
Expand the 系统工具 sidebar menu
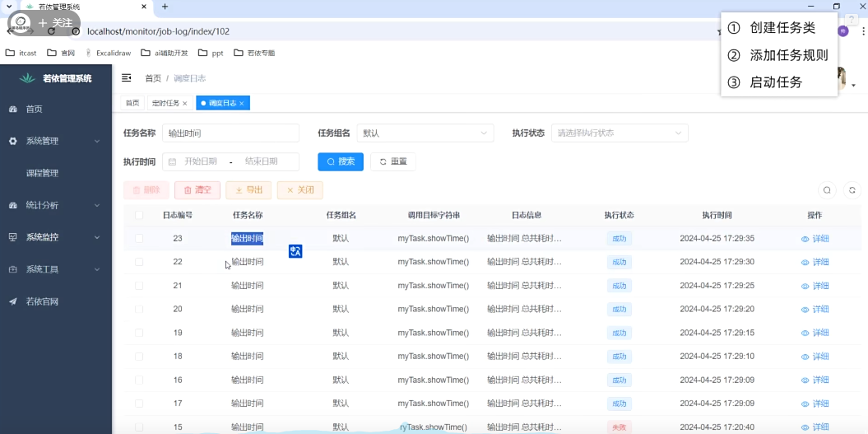pos(56,270)
